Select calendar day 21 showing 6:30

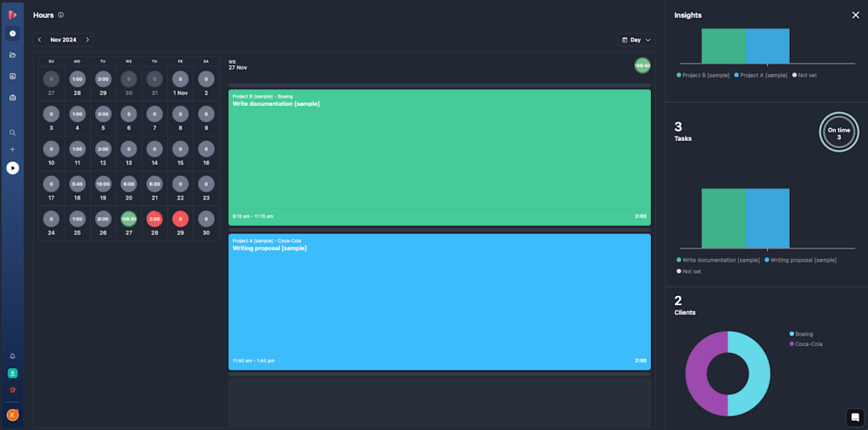point(154,189)
